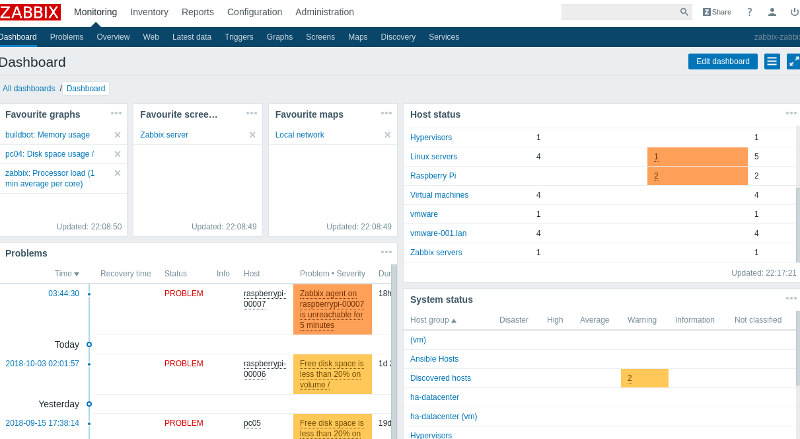The height and width of the screenshot is (439, 800).
Task: Open Favourite graphs widget options menu
Action: coord(116,113)
